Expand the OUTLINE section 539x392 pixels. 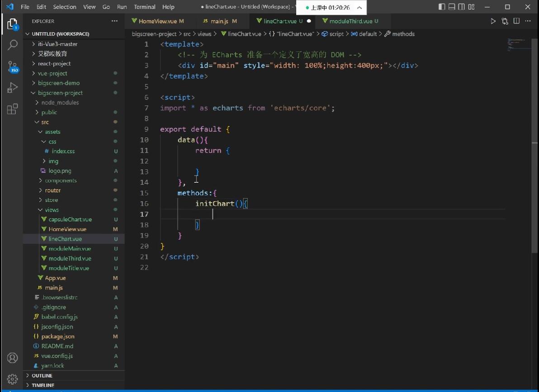coord(42,376)
